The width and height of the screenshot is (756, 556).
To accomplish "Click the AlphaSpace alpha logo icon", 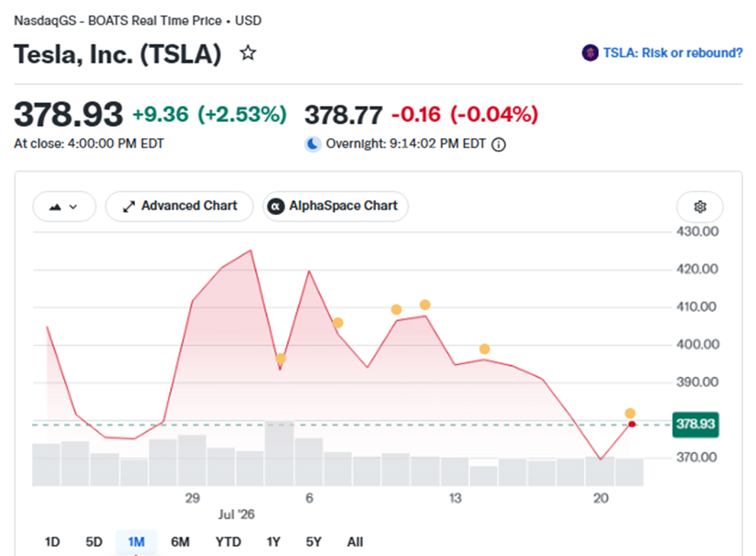I will (x=275, y=207).
